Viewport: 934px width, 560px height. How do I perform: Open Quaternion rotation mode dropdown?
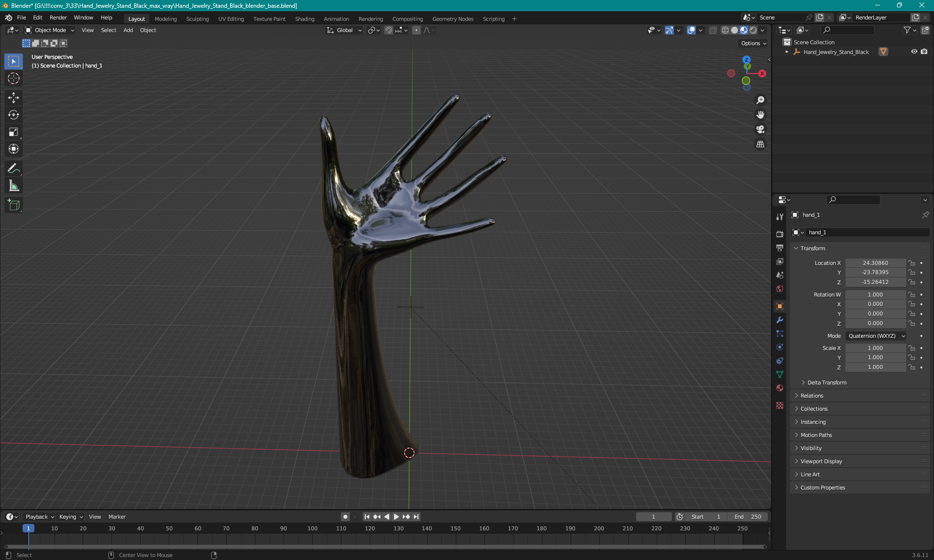pyautogui.click(x=876, y=336)
